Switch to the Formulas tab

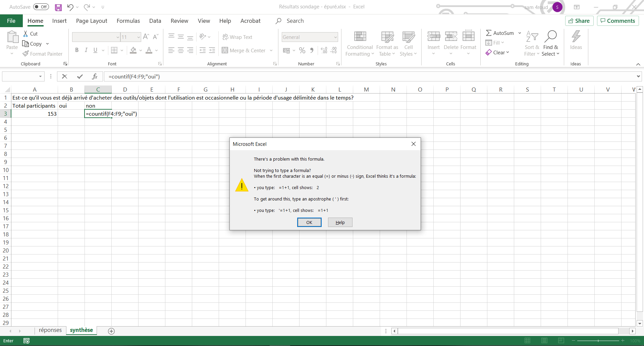tap(128, 21)
